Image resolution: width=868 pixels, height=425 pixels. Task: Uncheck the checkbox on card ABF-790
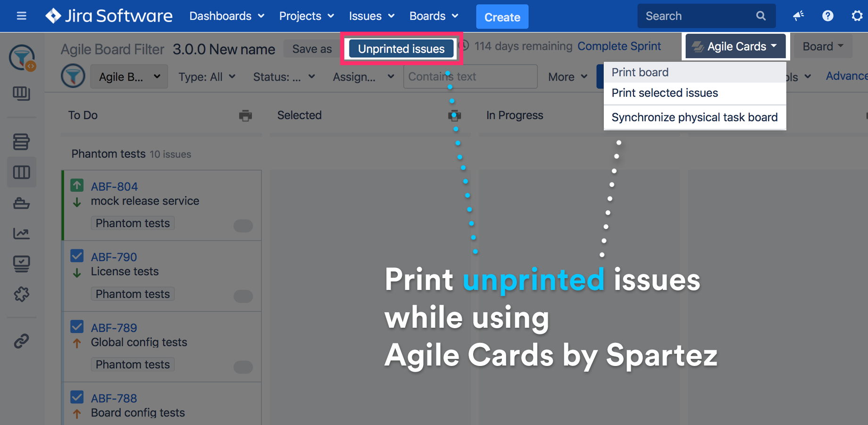tap(77, 255)
